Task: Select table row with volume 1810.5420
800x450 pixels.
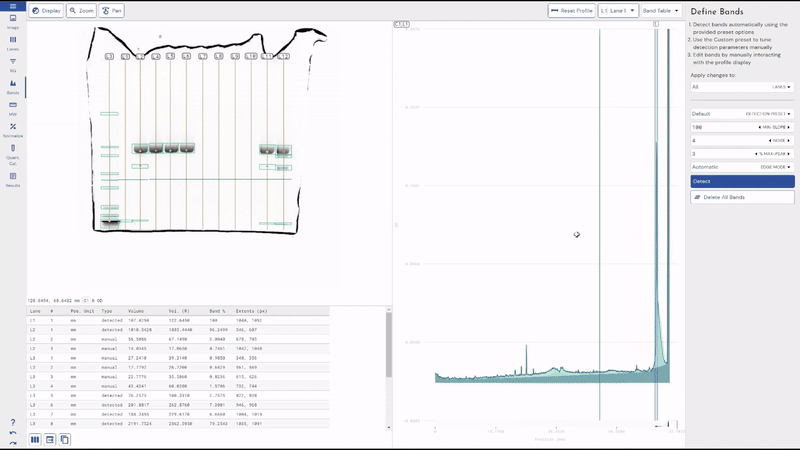Action: click(x=178, y=330)
